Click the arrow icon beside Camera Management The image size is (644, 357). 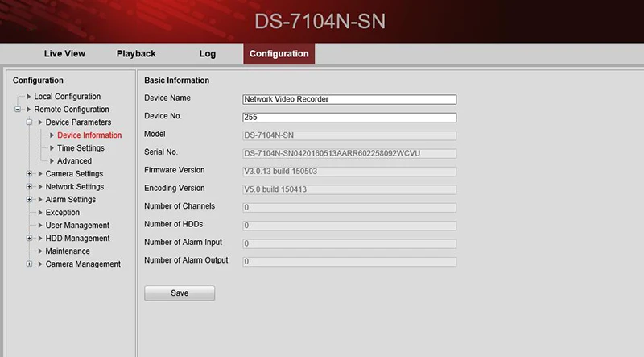point(40,264)
